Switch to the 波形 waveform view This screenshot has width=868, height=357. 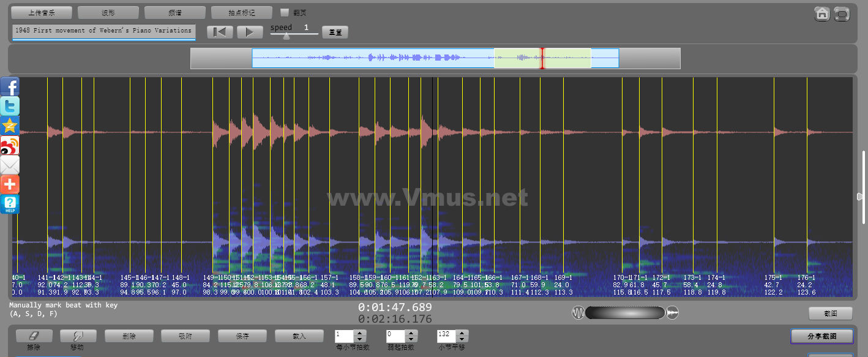108,12
